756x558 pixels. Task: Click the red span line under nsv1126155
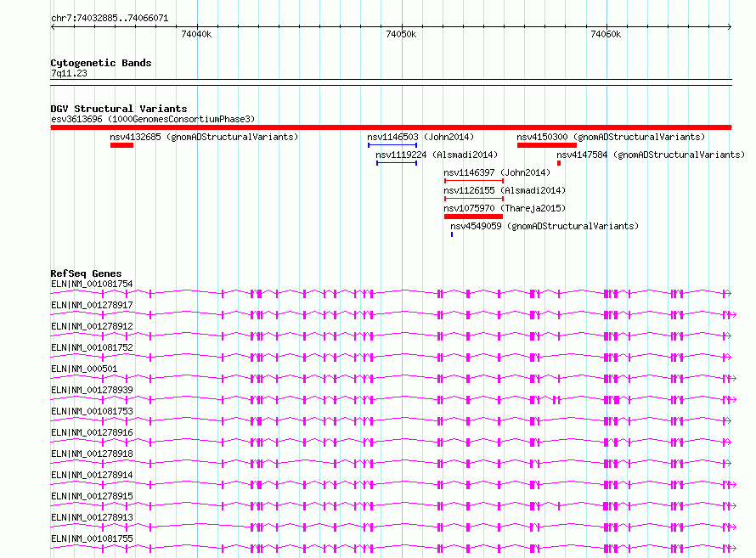[x=474, y=199]
